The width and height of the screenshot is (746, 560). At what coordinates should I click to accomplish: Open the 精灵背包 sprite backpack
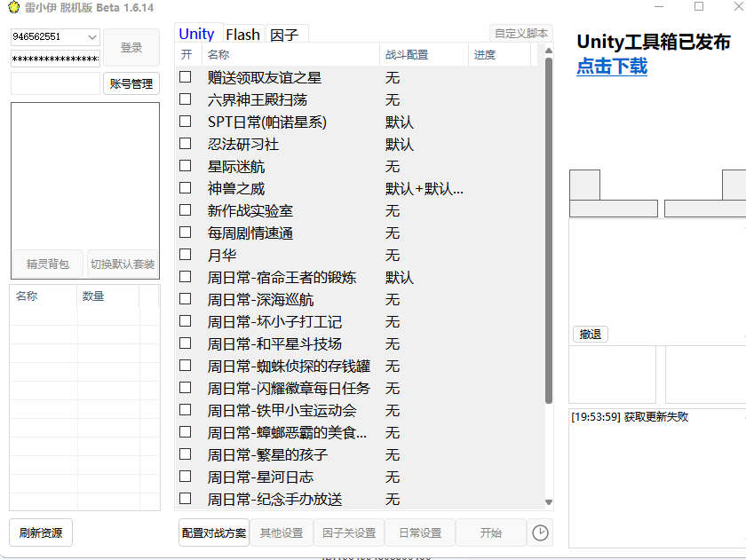(46, 264)
